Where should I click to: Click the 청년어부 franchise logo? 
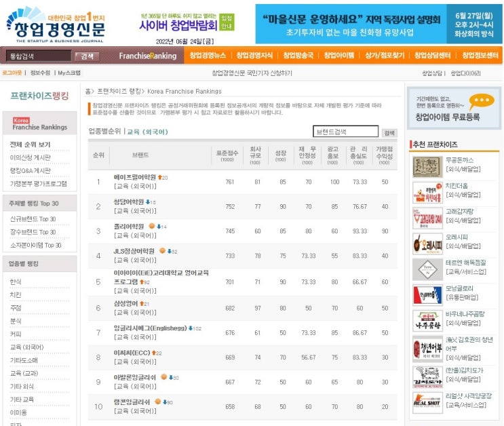pos(427,349)
